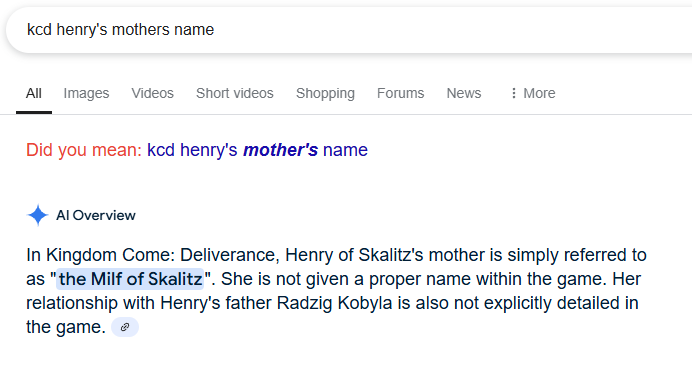This screenshot has height=386, width=692.
Task: Select the Short videos tab
Action: [x=235, y=93]
